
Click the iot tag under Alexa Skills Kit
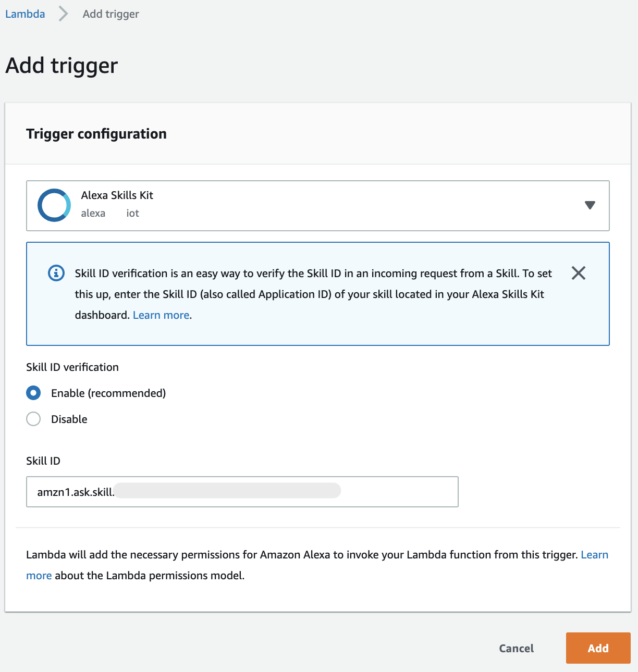click(133, 213)
